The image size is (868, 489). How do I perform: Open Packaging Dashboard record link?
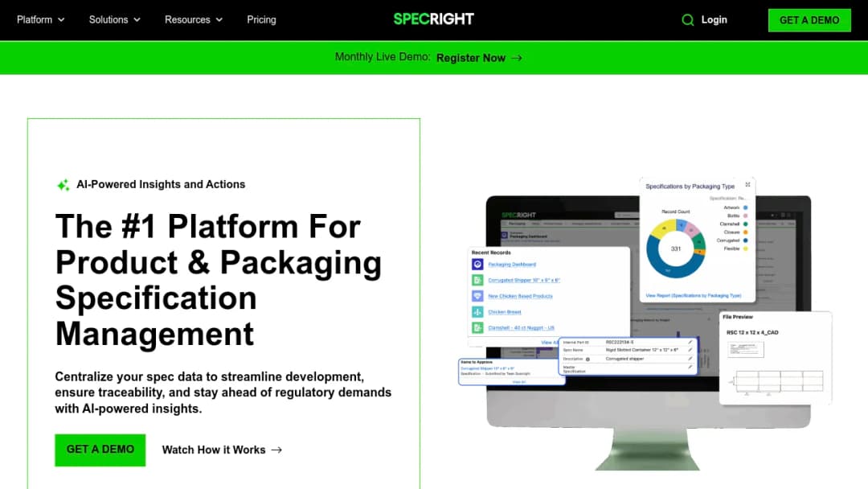coord(512,264)
